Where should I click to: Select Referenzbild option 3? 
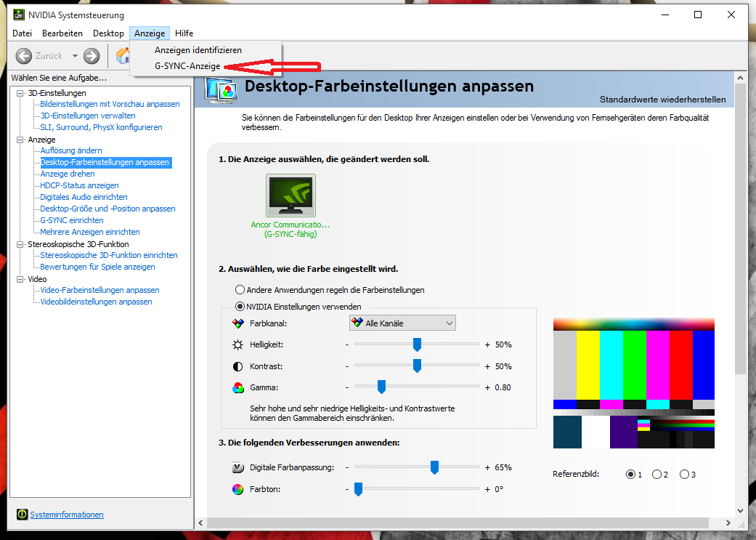[684, 475]
